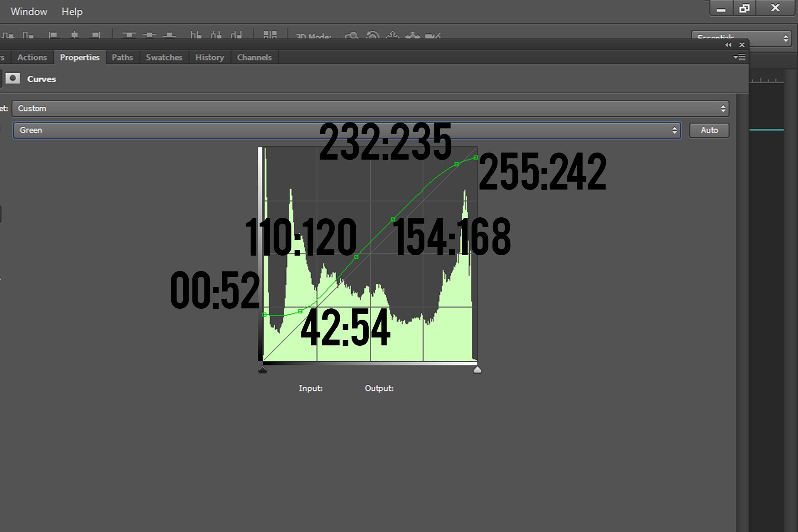
Task: Switch to the History tab
Action: (x=209, y=57)
